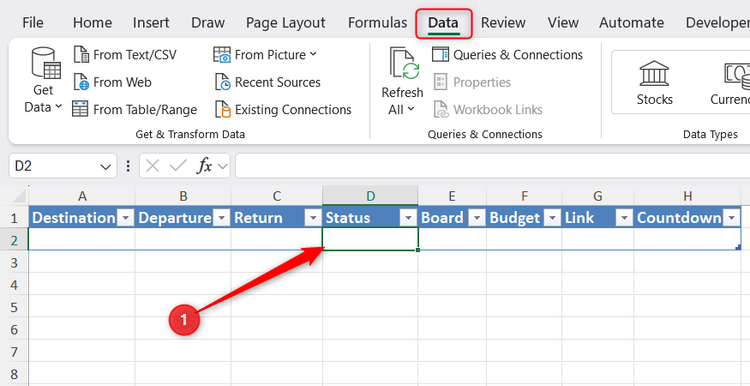
Task: Open Return column filter dropdown
Action: pos(313,218)
